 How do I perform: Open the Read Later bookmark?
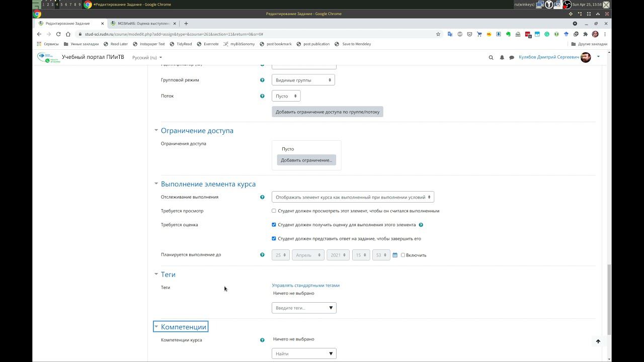[x=116, y=44]
